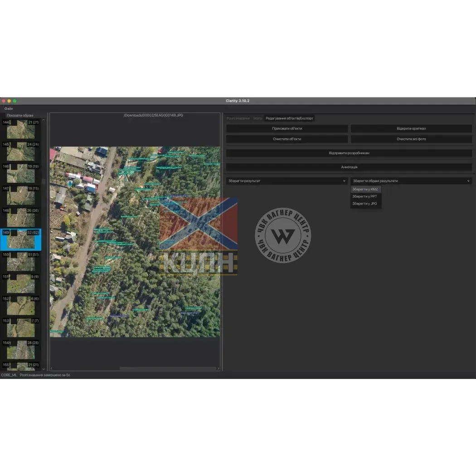
Task: Click the left arrow of horizontal image scrollbar
Action: point(51,369)
